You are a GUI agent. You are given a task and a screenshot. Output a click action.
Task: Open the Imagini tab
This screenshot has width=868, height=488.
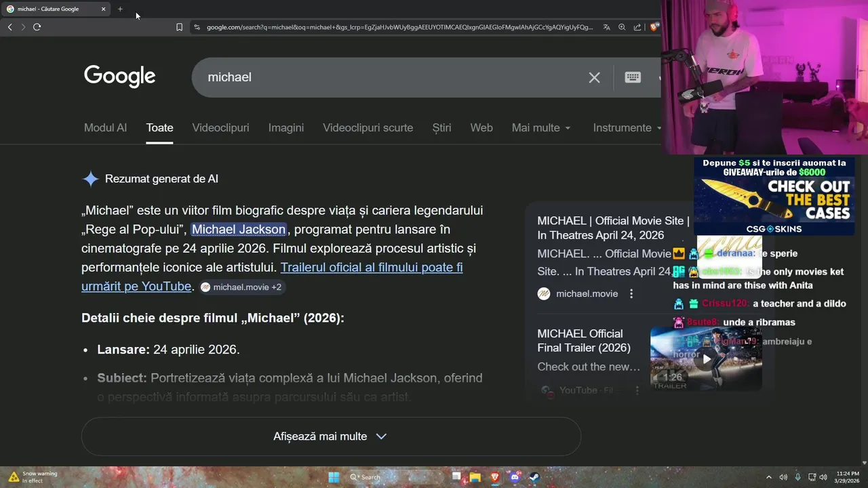[x=286, y=127]
